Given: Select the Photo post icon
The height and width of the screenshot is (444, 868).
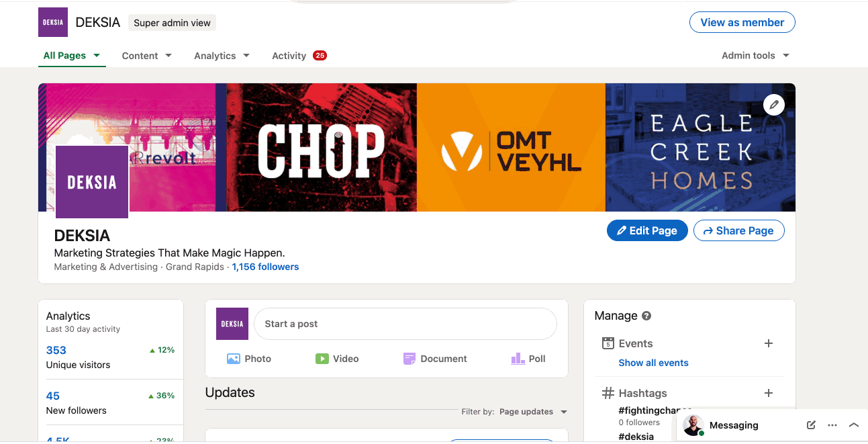Looking at the screenshot, I should (234, 359).
